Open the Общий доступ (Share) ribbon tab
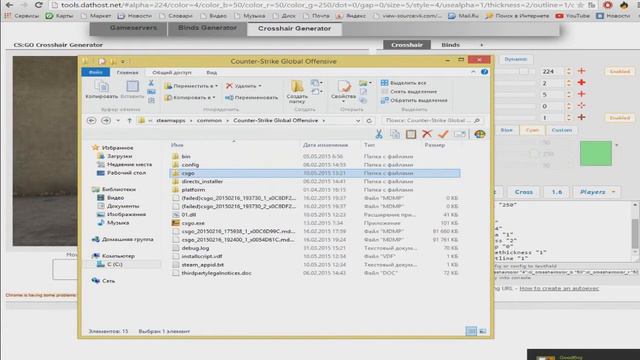The width and height of the screenshot is (640, 360). click(x=172, y=72)
